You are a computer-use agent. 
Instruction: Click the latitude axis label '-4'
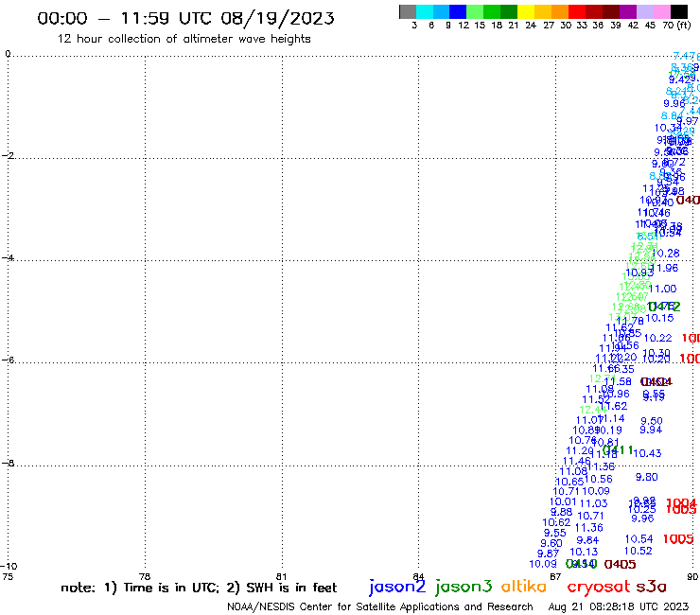[8, 258]
